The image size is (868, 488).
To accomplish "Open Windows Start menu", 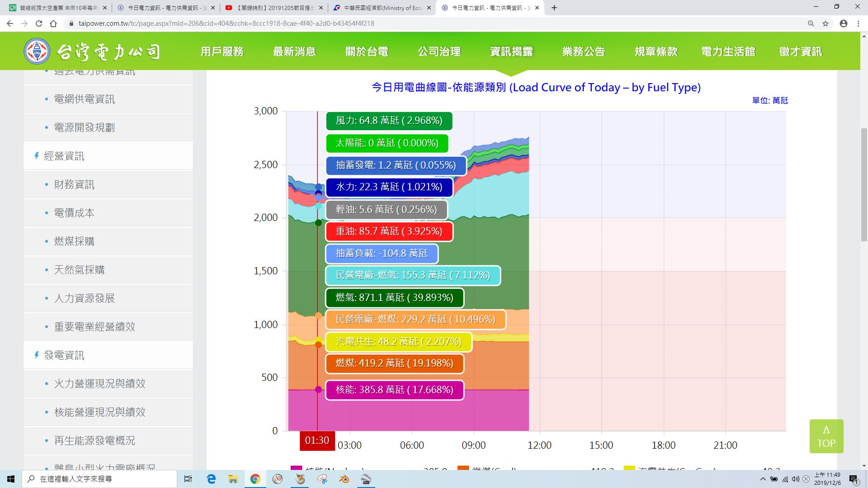I will pos(11,479).
